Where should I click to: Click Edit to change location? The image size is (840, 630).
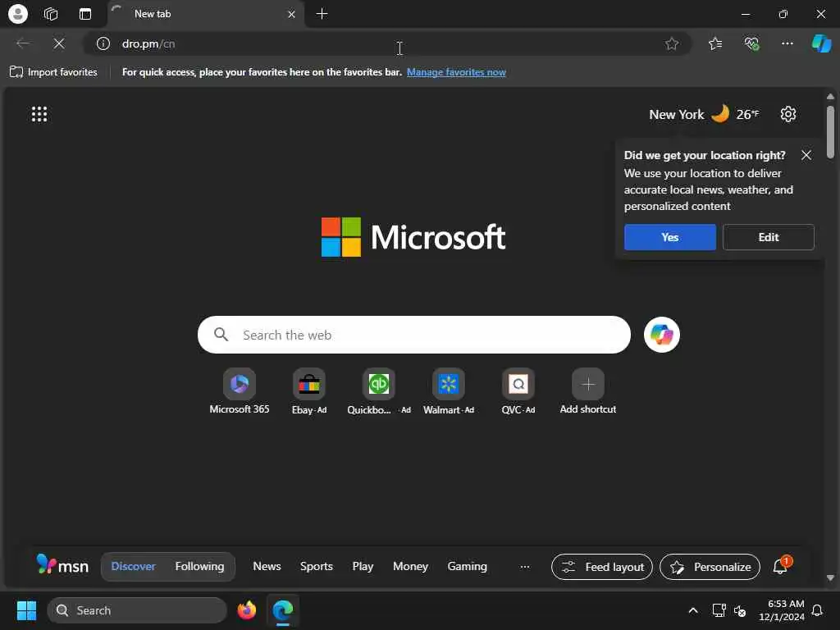point(768,237)
